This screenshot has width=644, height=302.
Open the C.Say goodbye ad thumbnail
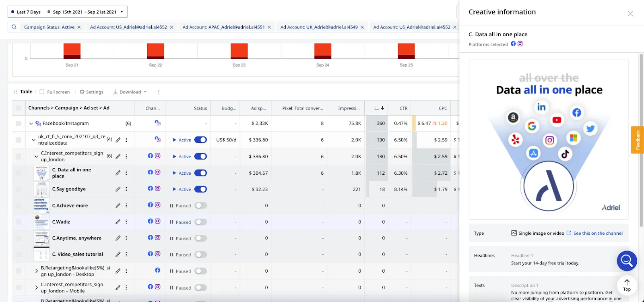41,189
